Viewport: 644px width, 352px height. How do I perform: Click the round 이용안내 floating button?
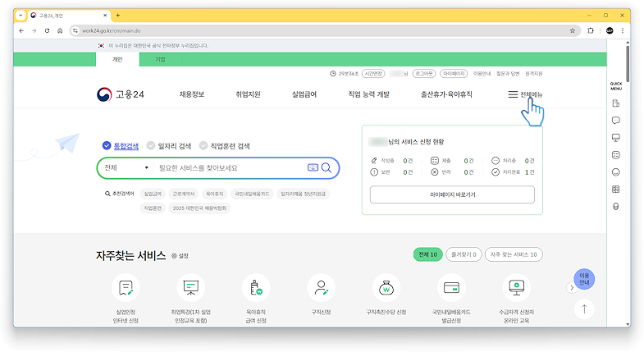click(x=584, y=279)
